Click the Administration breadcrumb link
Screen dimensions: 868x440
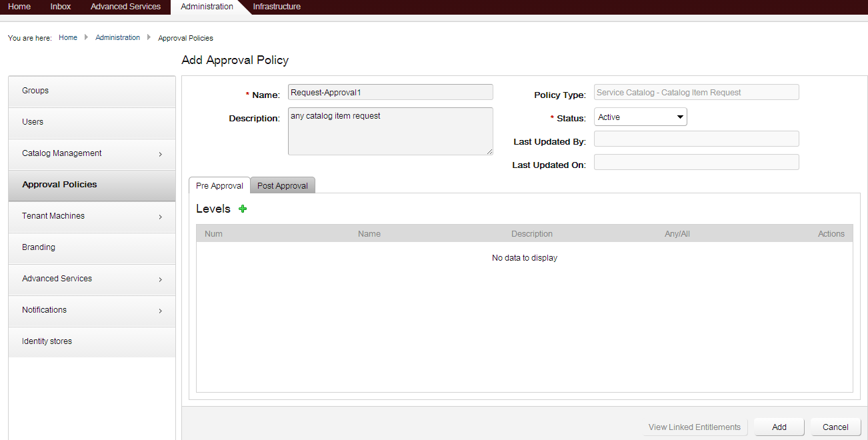click(117, 38)
